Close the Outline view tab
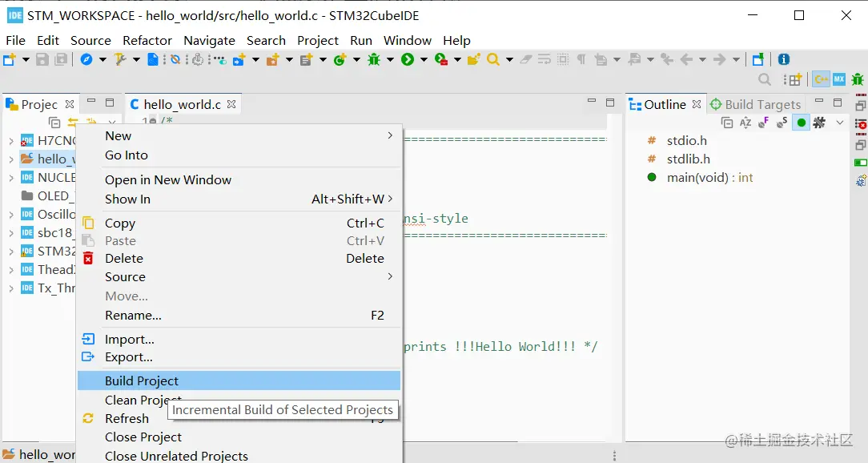 [x=697, y=104]
